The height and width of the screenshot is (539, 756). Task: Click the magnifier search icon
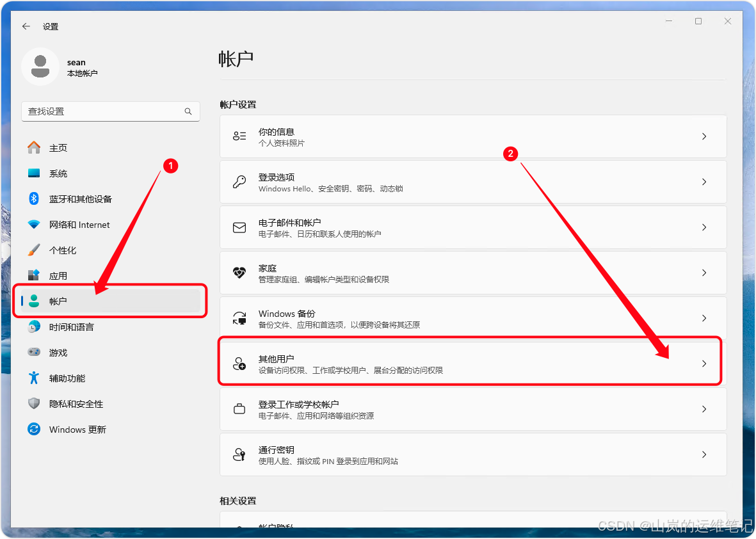[188, 111]
